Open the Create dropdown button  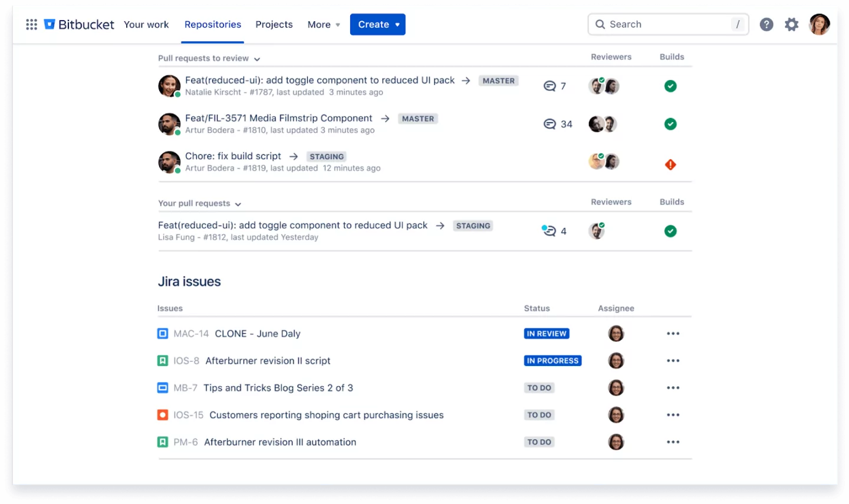(378, 24)
